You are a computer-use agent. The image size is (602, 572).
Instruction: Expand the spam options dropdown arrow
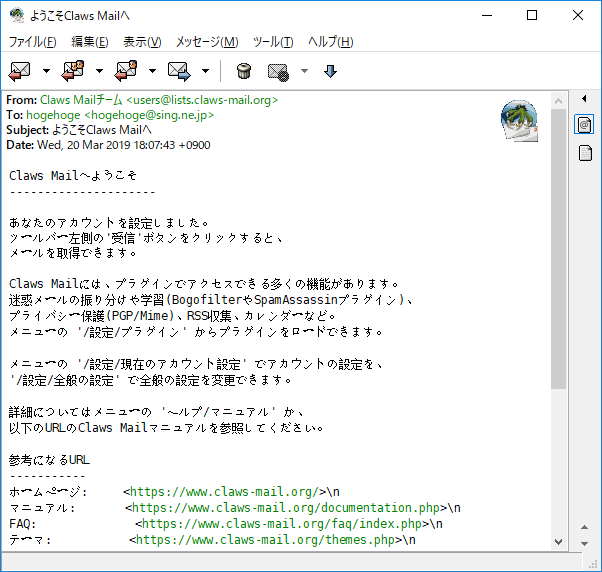(x=304, y=71)
